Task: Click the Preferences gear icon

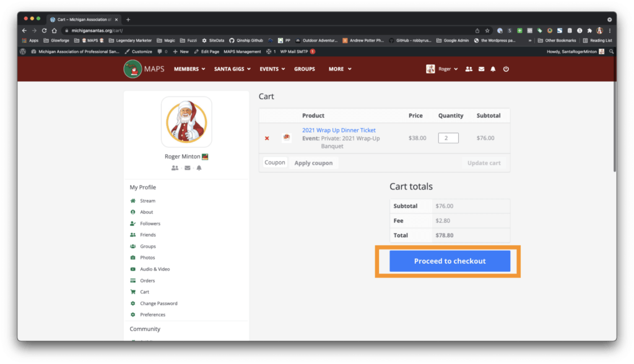Action: pyautogui.click(x=132, y=314)
